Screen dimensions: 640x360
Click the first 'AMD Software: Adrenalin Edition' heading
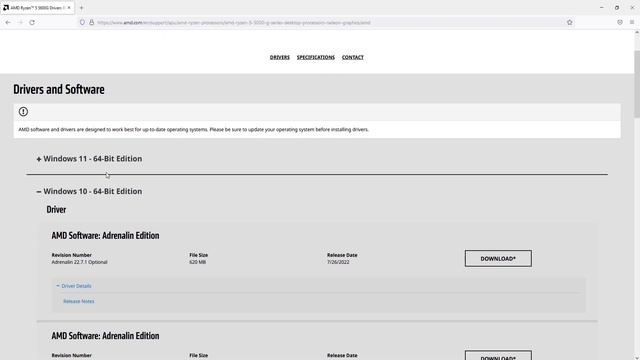pos(105,236)
